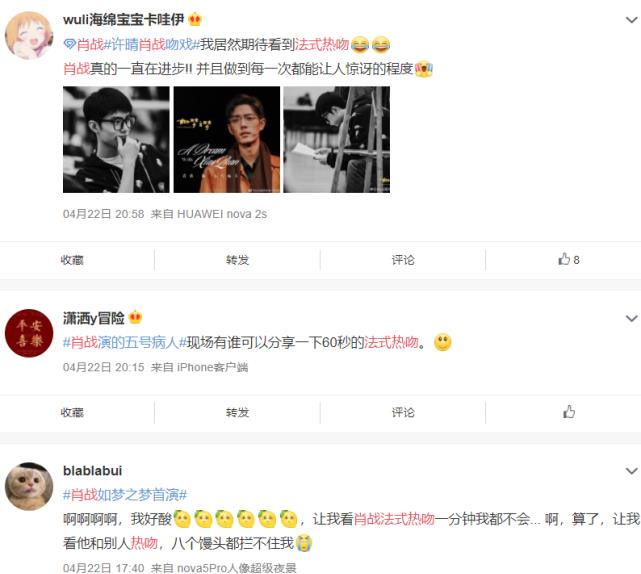The height and width of the screenshot is (574, 641).
Task: Expand the options chevron on the first post
Action: (632, 20)
